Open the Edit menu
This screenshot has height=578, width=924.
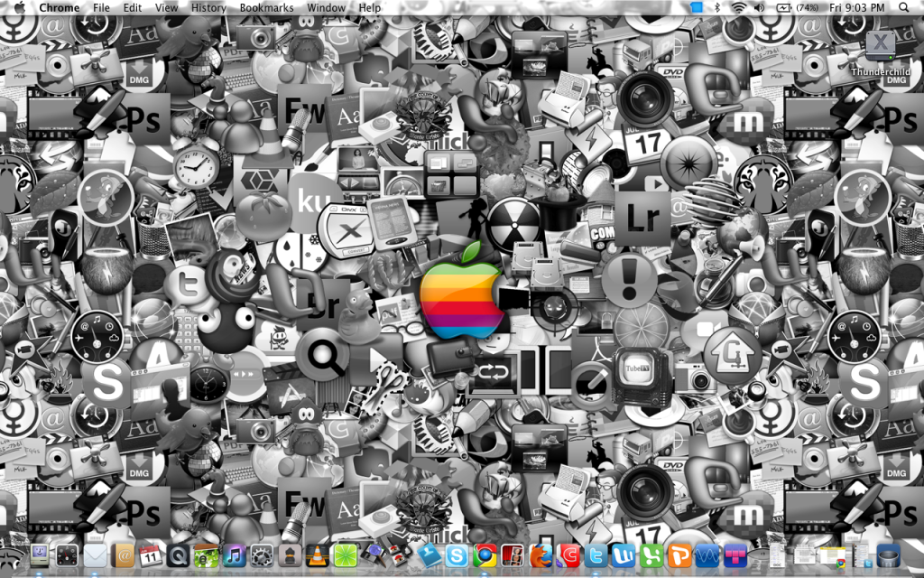point(132,7)
